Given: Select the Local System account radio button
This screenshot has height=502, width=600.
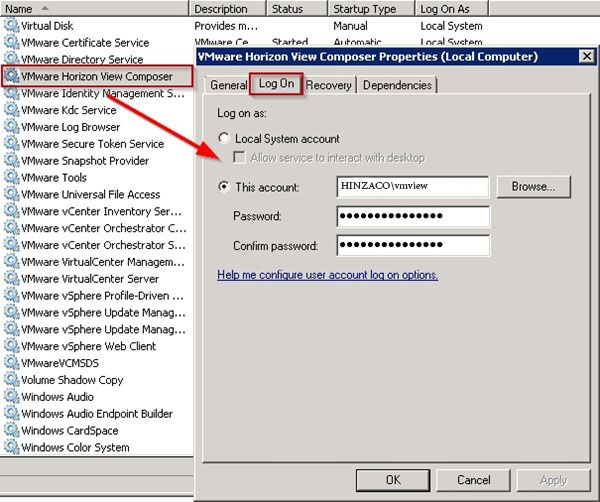Looking at the screenshot, I should coord(224,139).
